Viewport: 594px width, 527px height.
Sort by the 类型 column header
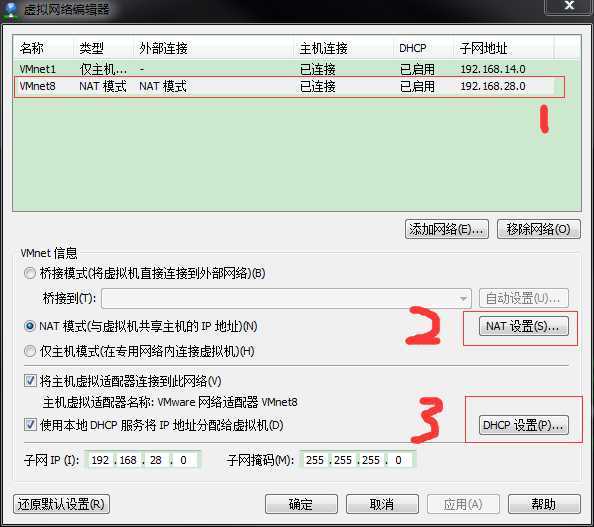point(103,48)
